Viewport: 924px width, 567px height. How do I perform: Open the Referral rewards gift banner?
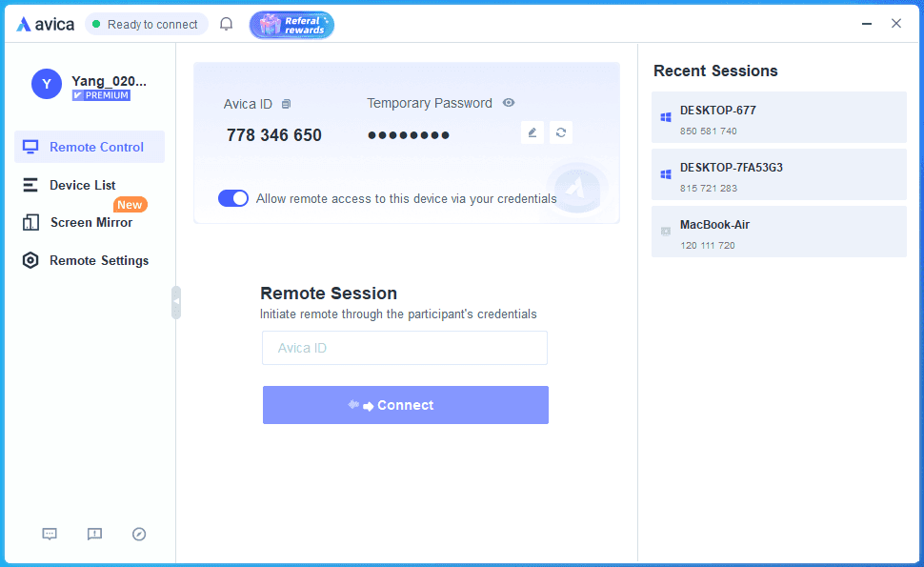click(x=291, y=25)
